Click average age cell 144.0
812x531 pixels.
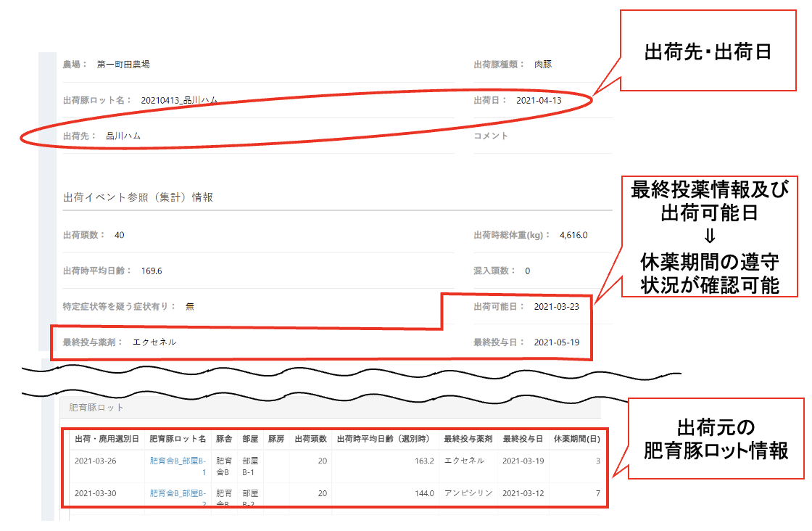(424, 493)
